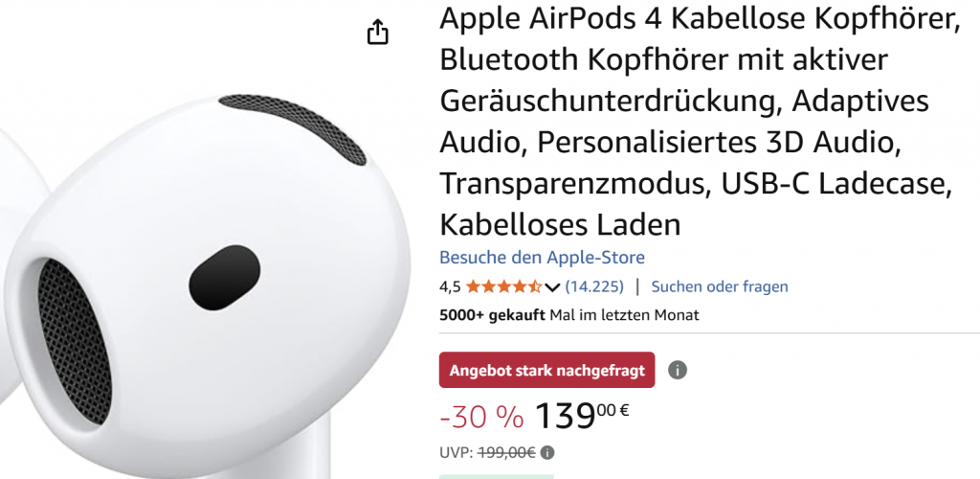Click the -30 % discount label
The height and width of the screenshot is (479, 980).
click(x=482, y=417)
